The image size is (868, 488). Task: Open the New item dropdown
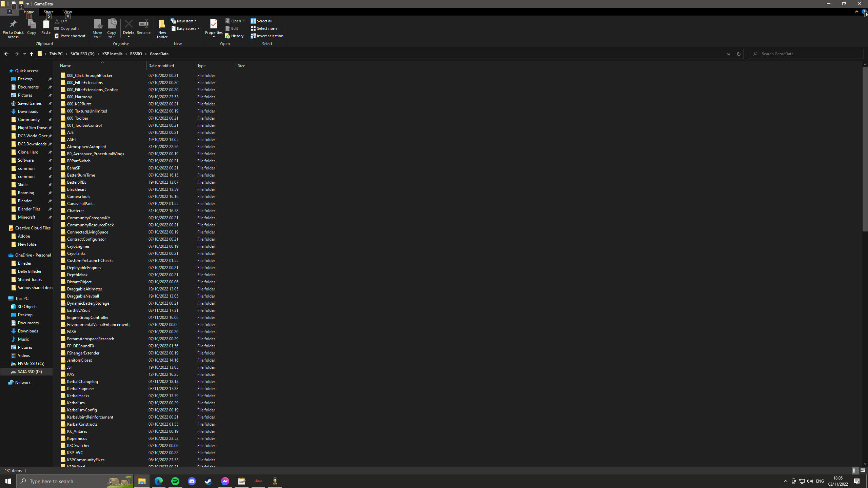pyautogui.click(x=183, y=21)
